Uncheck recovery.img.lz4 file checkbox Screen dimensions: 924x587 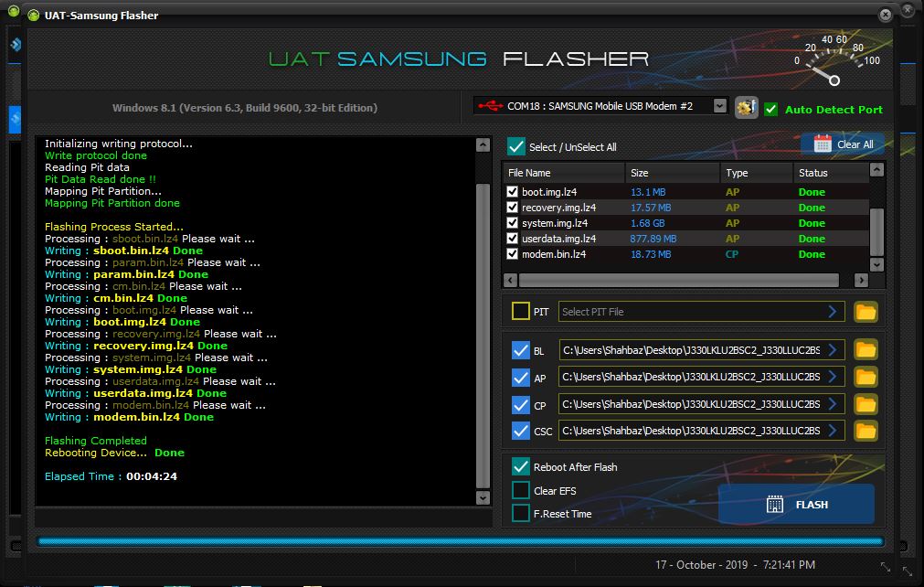[x=512, y=208]
